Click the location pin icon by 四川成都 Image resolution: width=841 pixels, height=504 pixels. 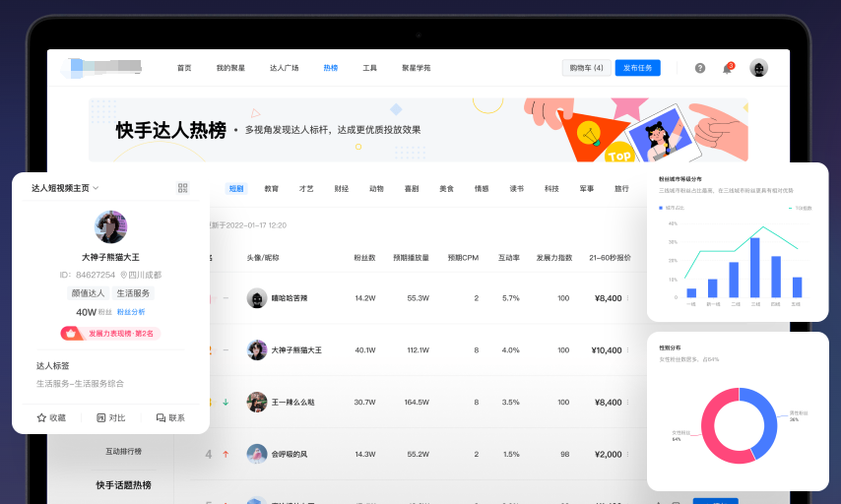point(123,275)
